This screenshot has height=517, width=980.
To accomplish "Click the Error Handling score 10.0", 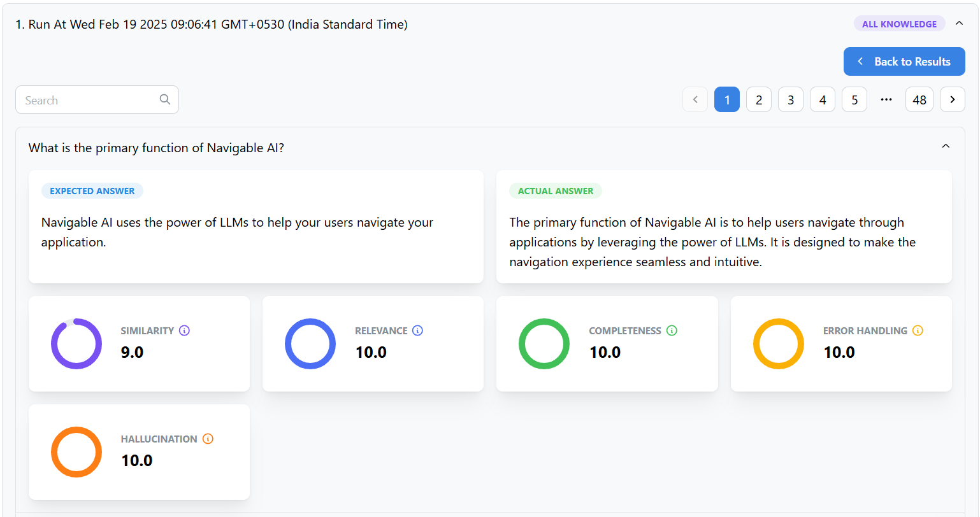I will point(839,352).
